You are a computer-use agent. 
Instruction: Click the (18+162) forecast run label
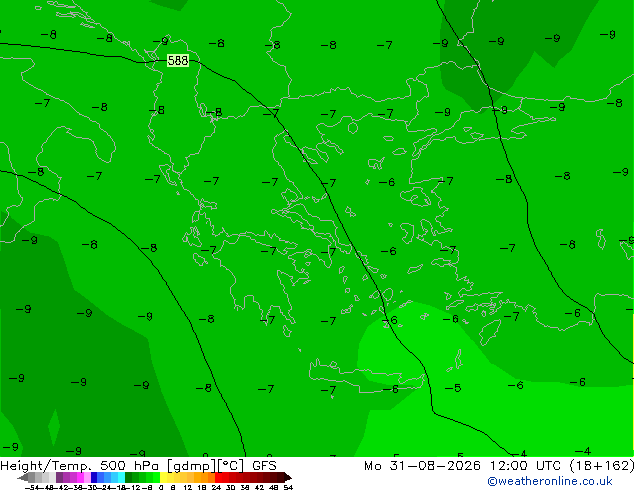[602, 466]
